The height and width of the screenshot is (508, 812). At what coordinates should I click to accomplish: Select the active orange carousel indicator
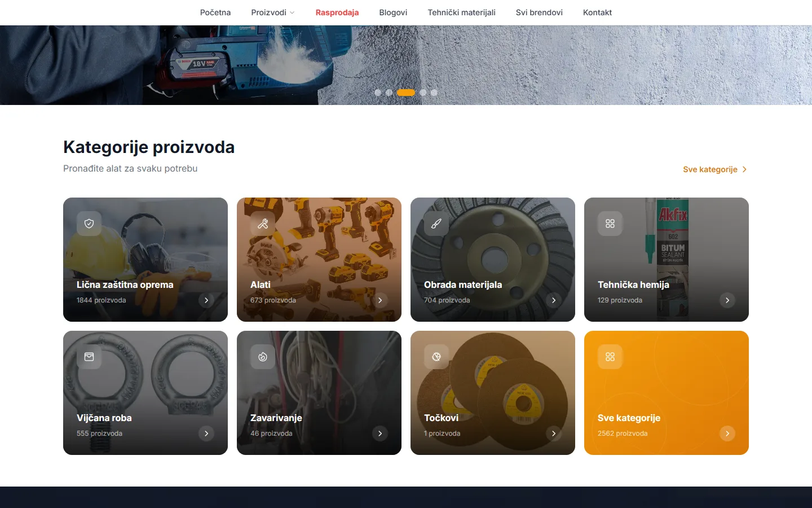tap(406, 93)
